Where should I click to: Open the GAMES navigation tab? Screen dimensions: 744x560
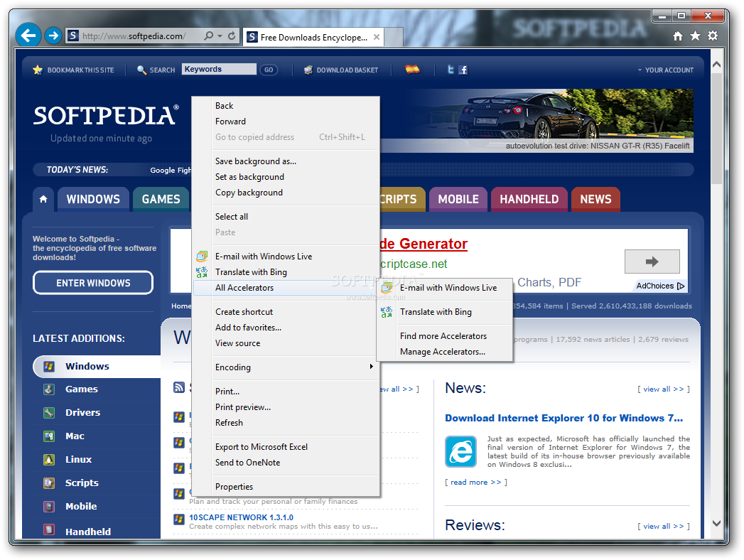coord(161,199)
